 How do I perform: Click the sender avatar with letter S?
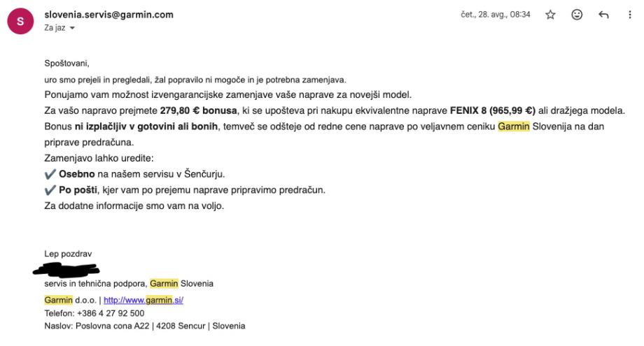(x=21, y=21)
